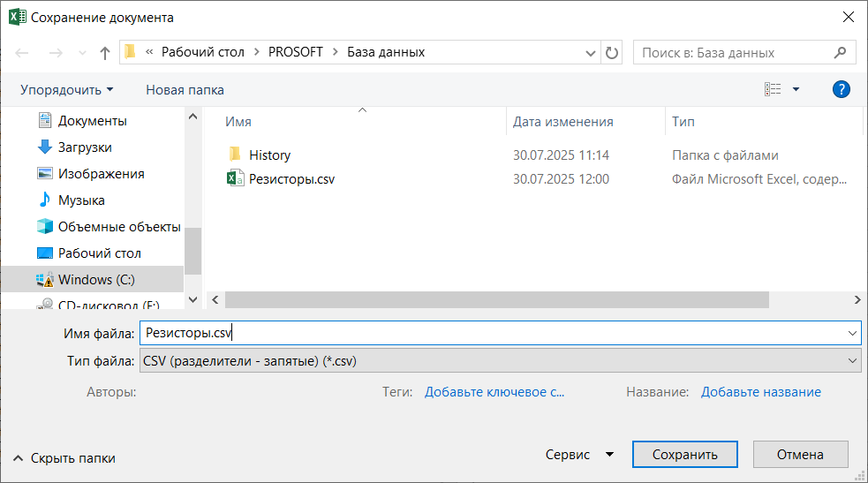Open Рабочий стол in the navigation pane

(x=100, y=253)
